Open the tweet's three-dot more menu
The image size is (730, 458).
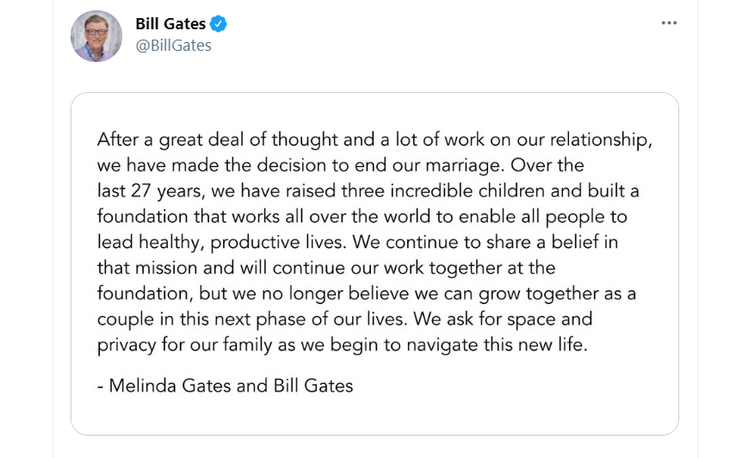point(669,22)
